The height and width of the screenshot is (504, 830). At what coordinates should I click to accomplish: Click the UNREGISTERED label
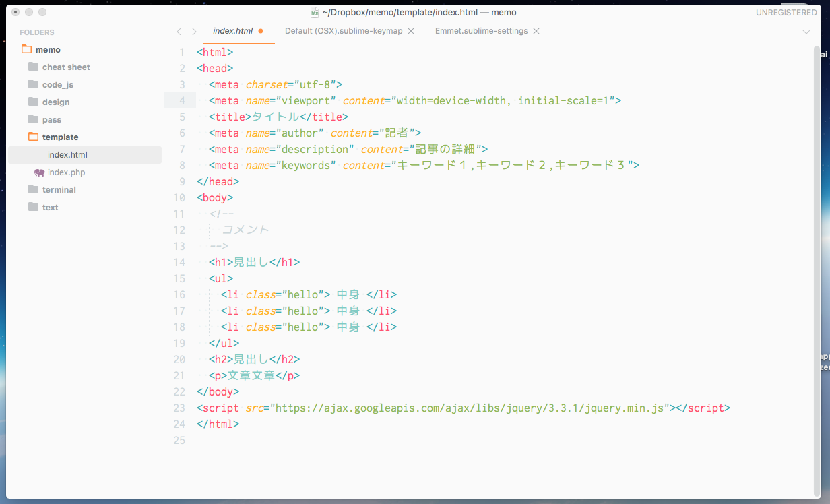(x=786, y=11)
